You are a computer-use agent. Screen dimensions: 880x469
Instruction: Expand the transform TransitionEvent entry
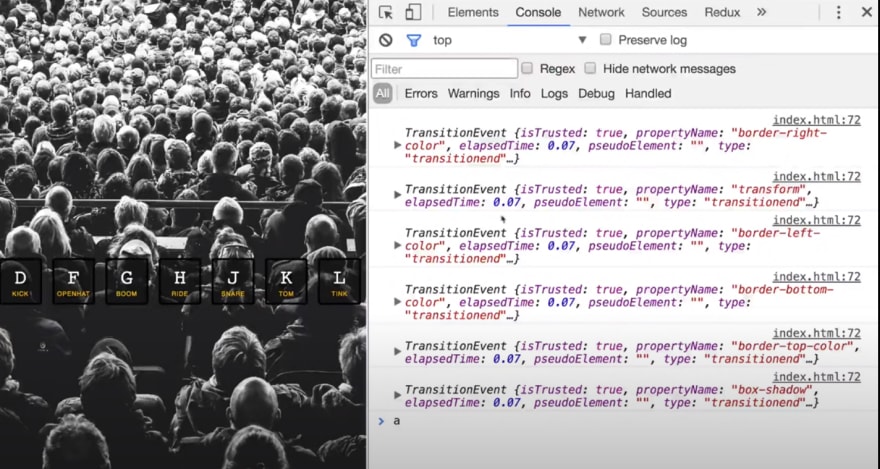coord(397,195)
